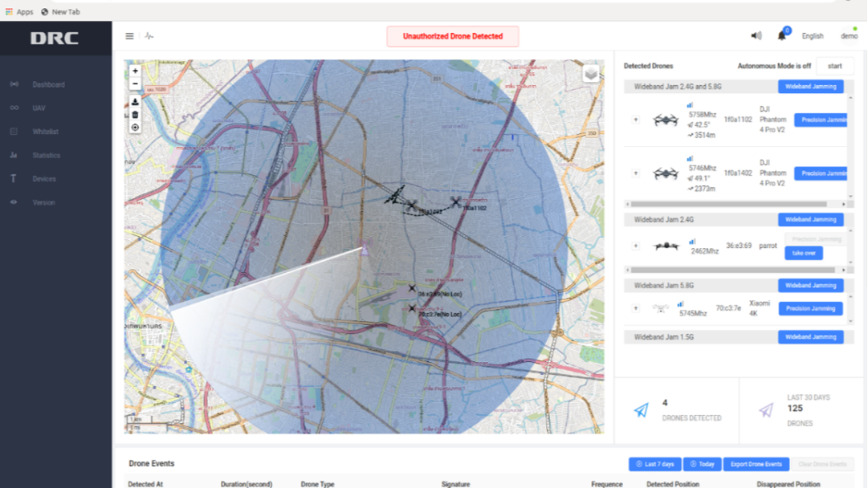The width and height of the screenshot is (868, 488).
Task: Click the activity pulse icon in header
Action: point(149,36)
